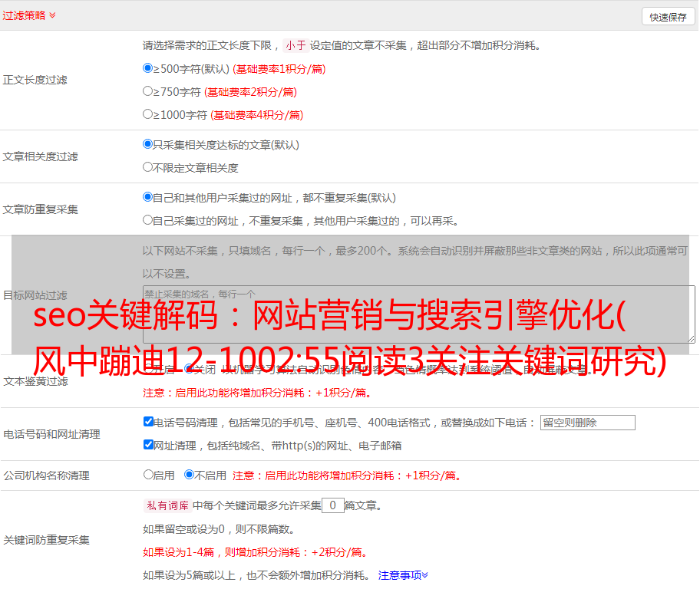The width and height of the screenshot is (700, 589).
Task: Toggle the 网址清理 checkbox
Action: 148,445
